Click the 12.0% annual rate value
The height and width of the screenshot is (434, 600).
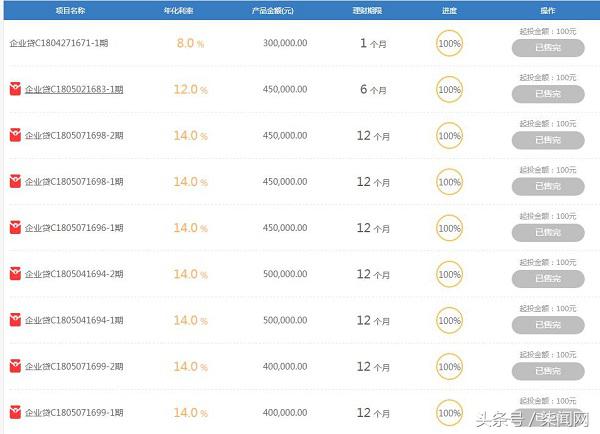coord(191,90)
